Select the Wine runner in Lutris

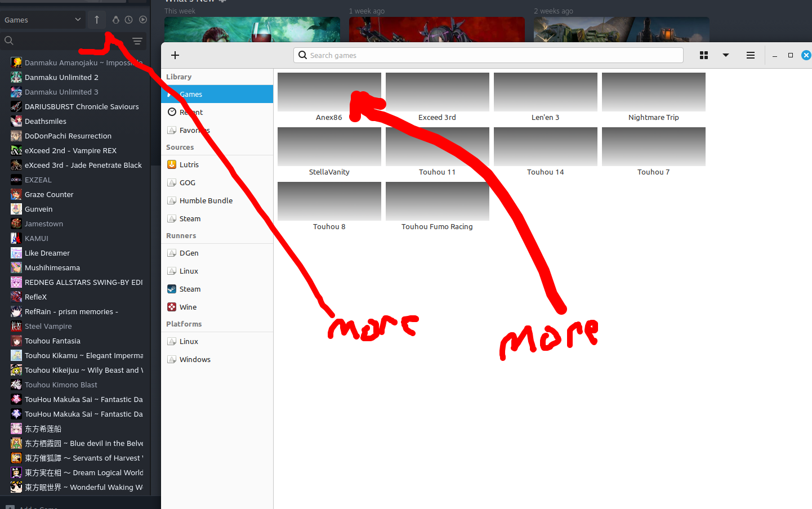pyautogui.click(x=217, y=307)
